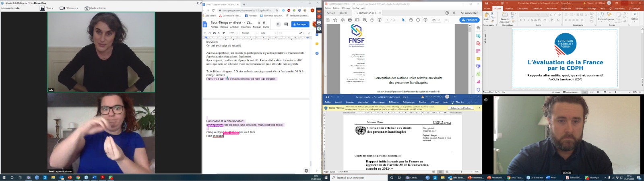Image resolution: width=644 pixels, height=181 pixels.
Task: Select Julie's webcam video tile
Action: pyautogui.click(x=101, y=52)
